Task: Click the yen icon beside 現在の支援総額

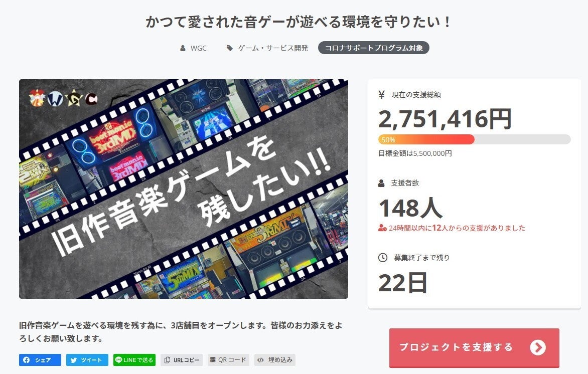Action: [382, 95]
